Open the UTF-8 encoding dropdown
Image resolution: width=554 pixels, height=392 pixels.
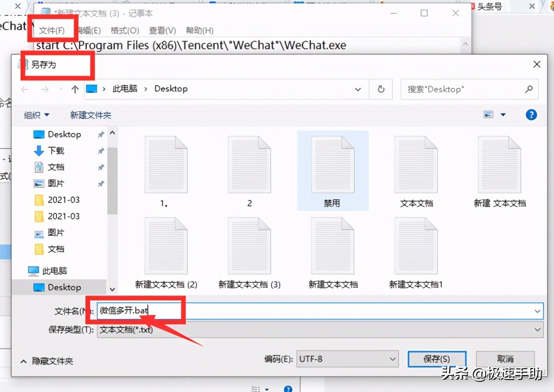coord(392,359)
